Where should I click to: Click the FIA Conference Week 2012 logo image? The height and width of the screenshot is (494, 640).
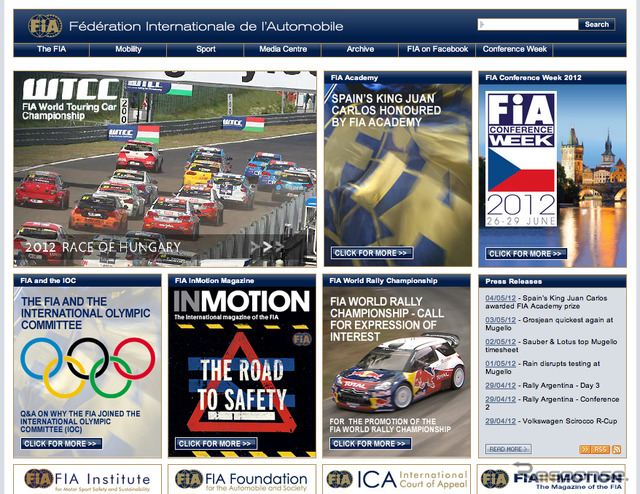click(x=521, y=159)
